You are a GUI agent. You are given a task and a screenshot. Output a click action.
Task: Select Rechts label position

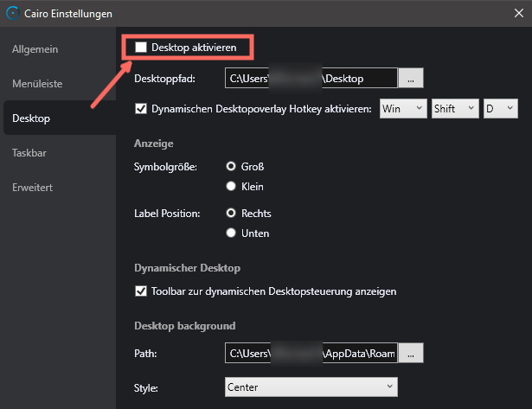click(x=231, y=213)
